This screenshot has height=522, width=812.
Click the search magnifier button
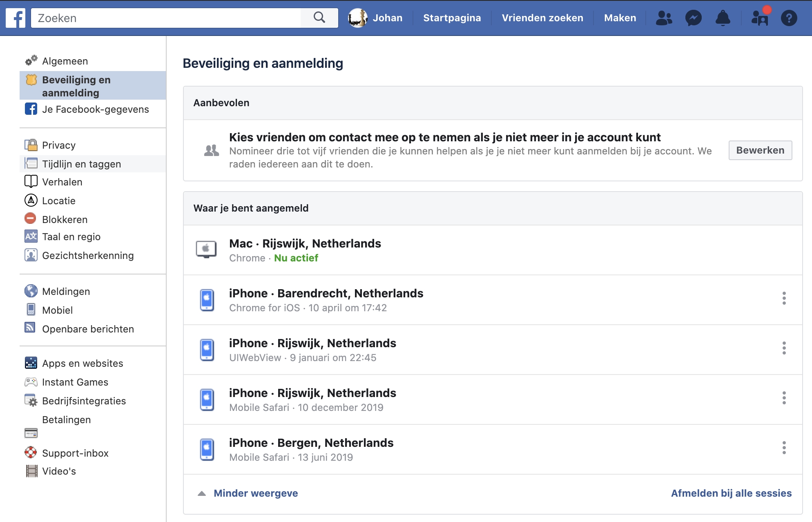point(319,18)
